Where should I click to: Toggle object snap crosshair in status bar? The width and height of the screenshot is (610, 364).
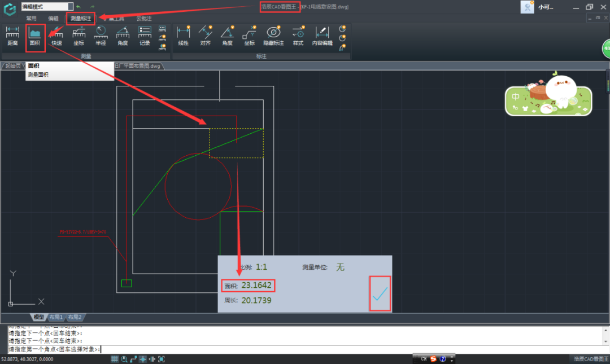(x=143, y=358)
